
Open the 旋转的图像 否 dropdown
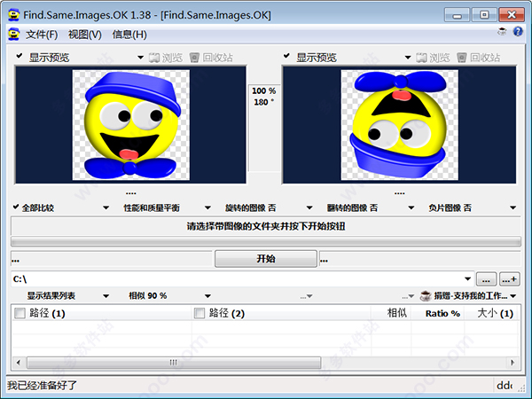point(309,207)
